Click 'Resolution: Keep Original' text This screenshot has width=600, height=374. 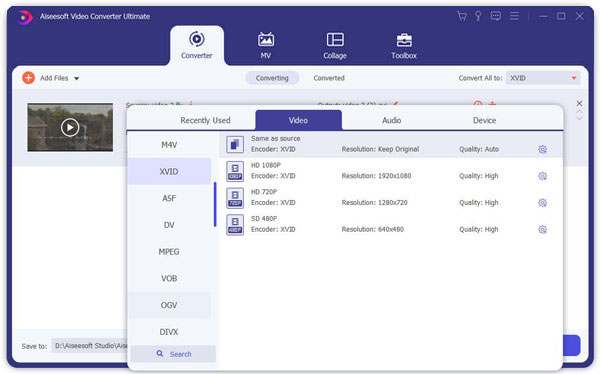point(380,149)
